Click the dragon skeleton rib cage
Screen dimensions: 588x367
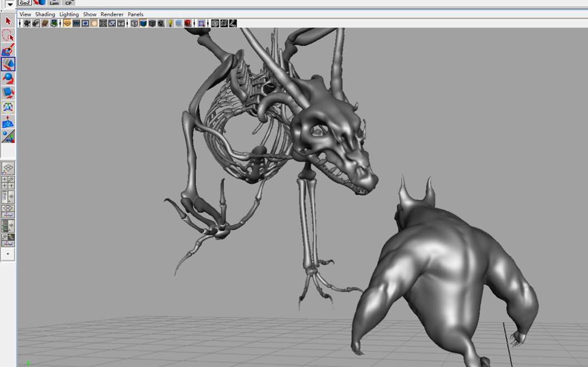coord(247,127)
